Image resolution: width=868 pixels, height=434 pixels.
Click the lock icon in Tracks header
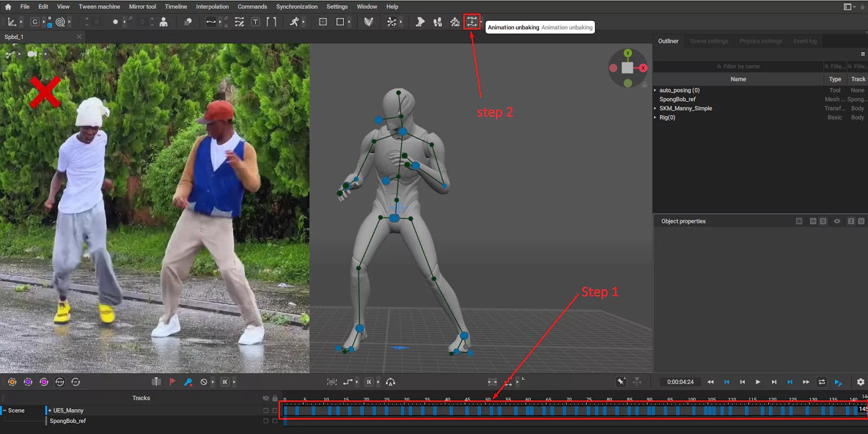pos(275,398)
